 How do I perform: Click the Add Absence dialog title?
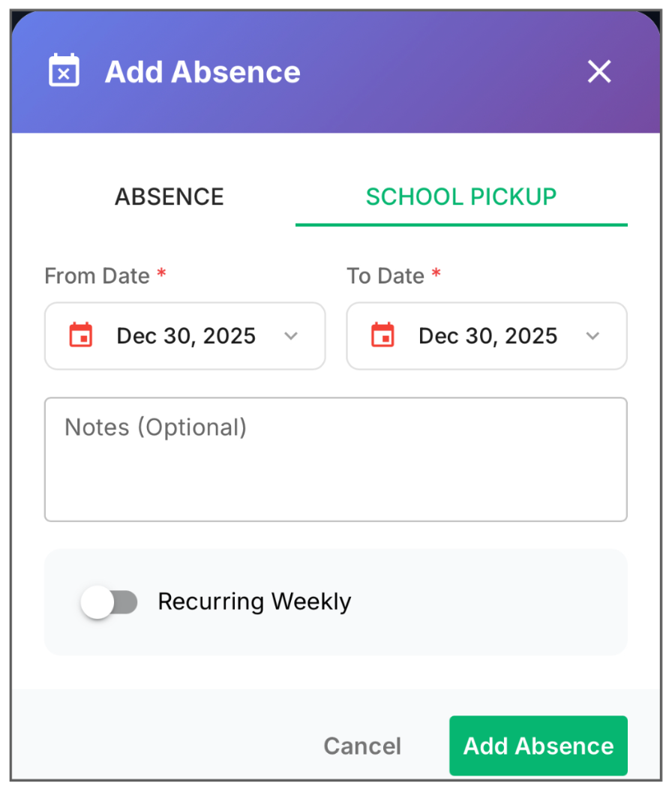202,72
